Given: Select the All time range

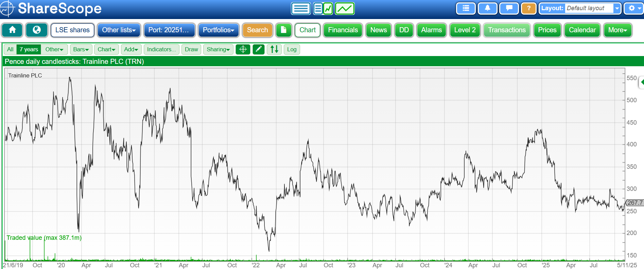Looking at the screenshot, I should pos(10,49).
